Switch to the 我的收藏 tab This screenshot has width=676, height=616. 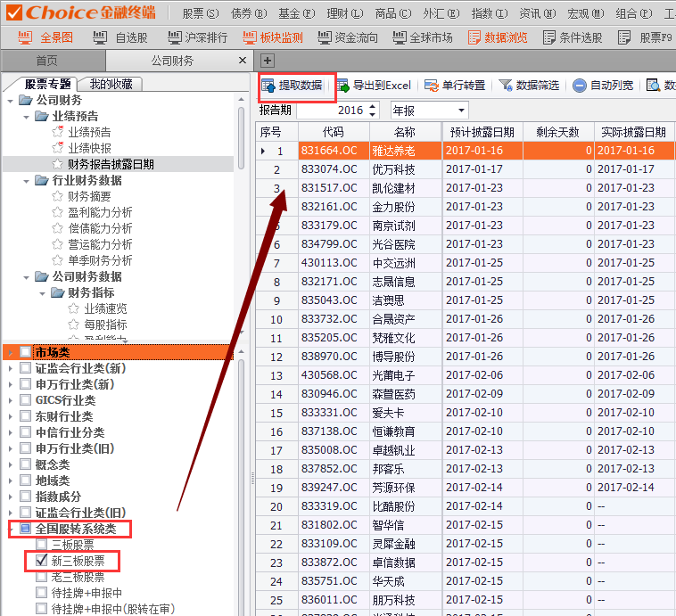pyautogui.click(x=111, y=84)
